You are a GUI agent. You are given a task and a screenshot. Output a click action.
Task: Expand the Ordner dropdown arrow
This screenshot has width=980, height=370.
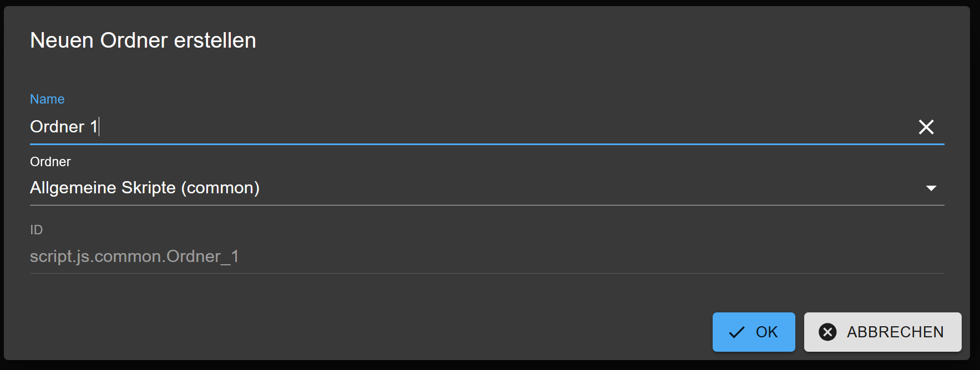coord(931,188)
